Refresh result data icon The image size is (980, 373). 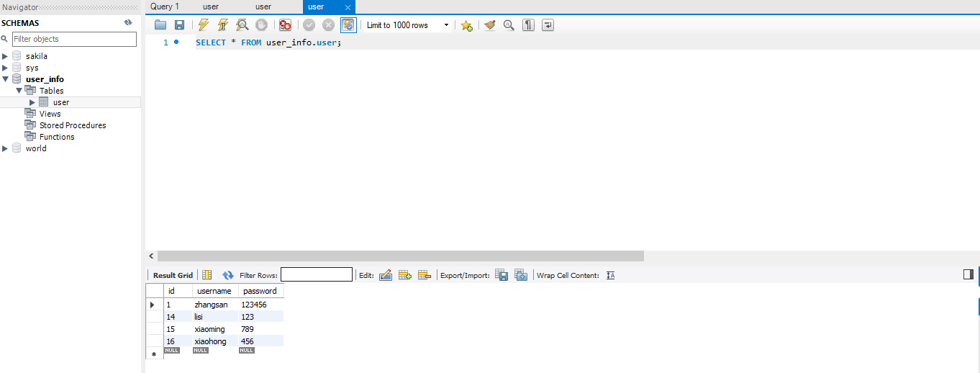[228, 275]
